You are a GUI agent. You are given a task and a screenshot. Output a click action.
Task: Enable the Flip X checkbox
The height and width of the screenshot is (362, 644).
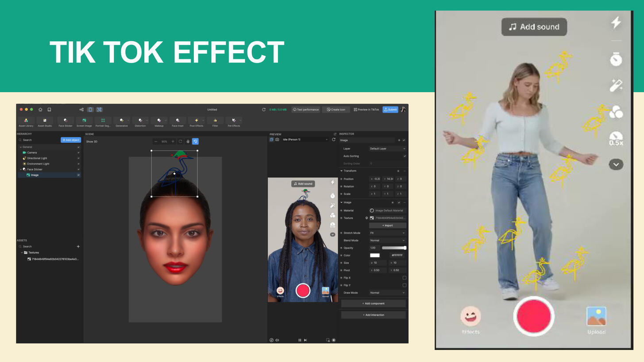(x=404, y=278)
